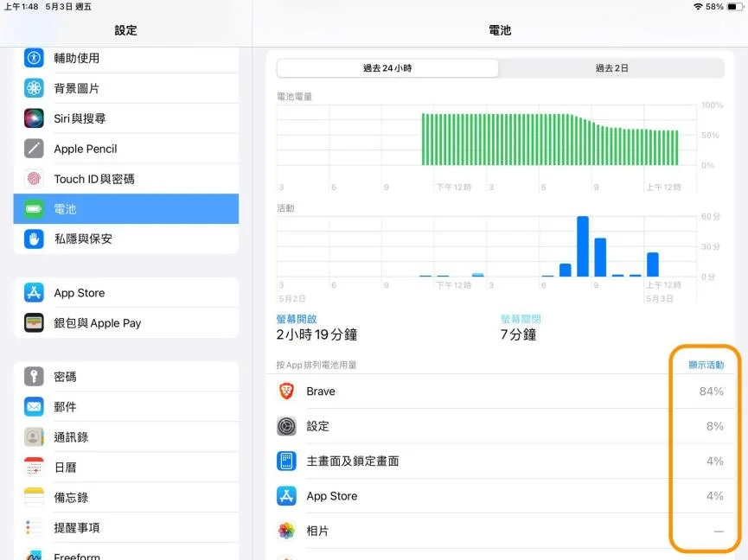Tap the green battery level chart

click(550, 139)
